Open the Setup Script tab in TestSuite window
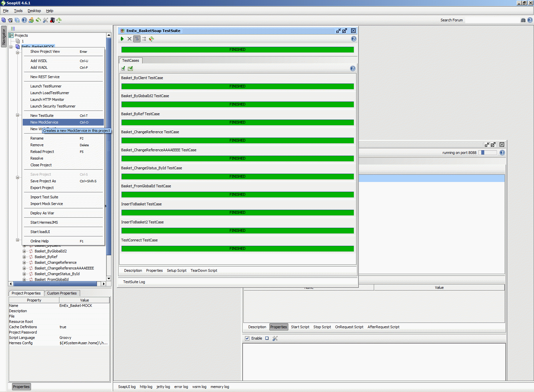The height and width of the screenshot is (392, 534). click(x=177, y=270)
